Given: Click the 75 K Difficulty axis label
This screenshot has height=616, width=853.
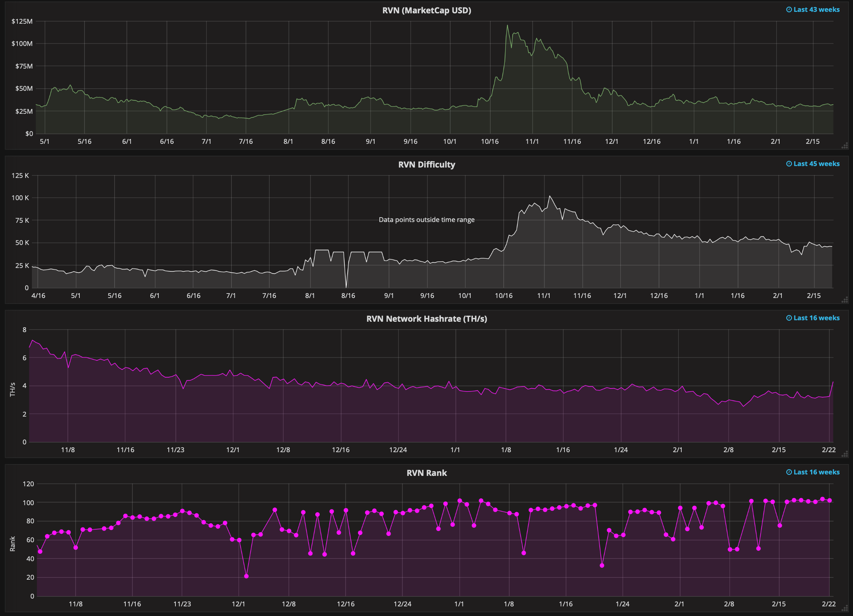Looking at the screenshot, I should tap(22, 220).
